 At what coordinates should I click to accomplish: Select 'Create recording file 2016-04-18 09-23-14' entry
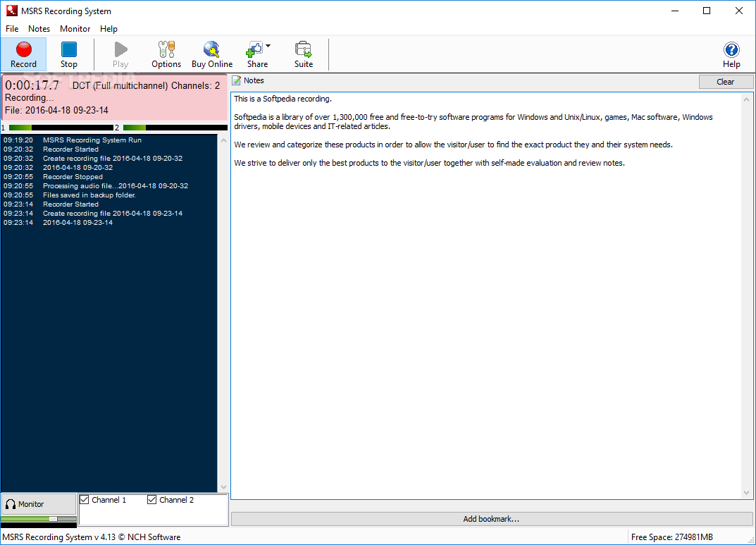pos(112,213)
